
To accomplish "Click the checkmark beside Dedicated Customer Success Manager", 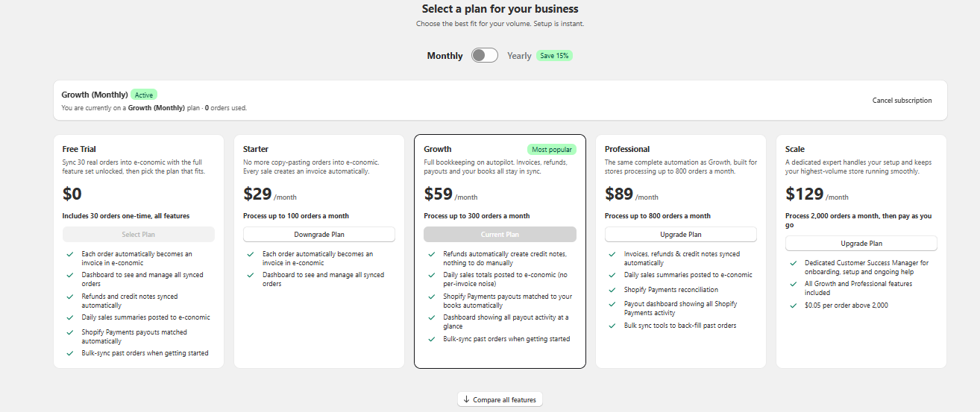I will (x=794, y=263).
